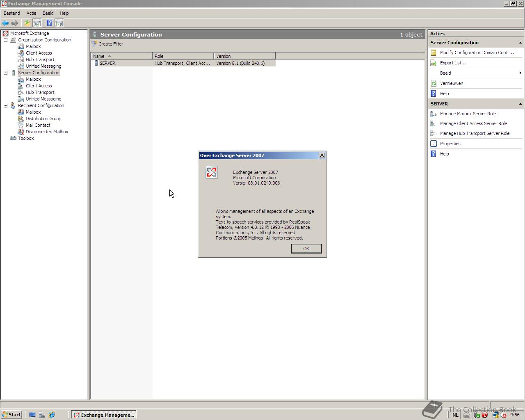Click Client Access icon under Organization Configuration
The image size is (525, 420).
[21, 53]
